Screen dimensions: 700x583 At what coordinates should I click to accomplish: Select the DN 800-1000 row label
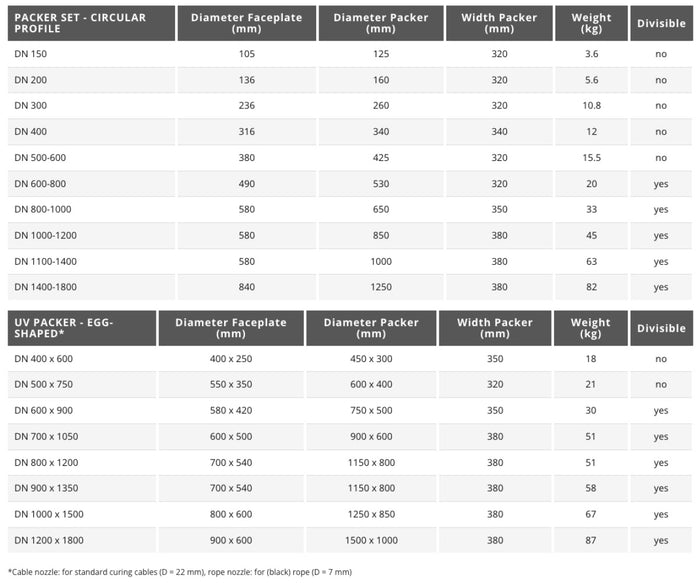43,209
